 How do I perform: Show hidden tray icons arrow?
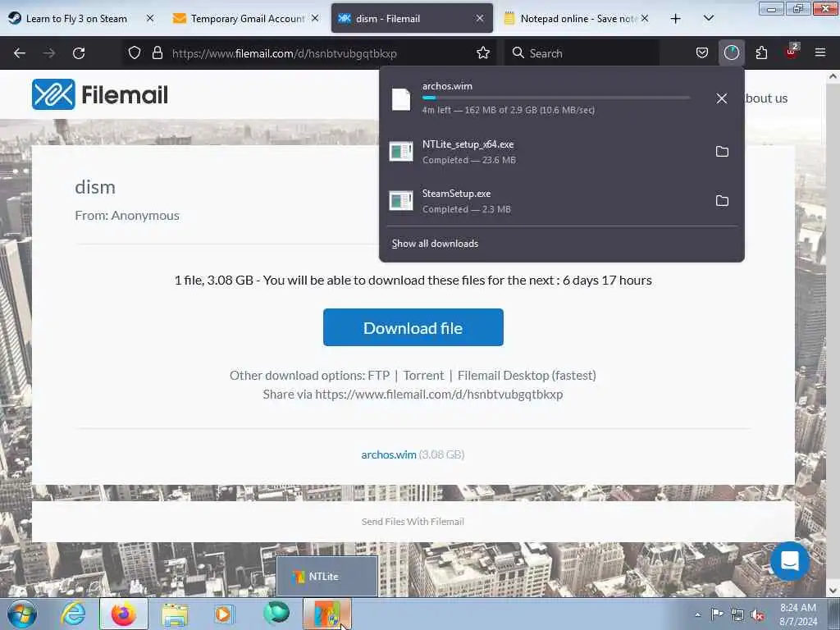coord(697,615)
